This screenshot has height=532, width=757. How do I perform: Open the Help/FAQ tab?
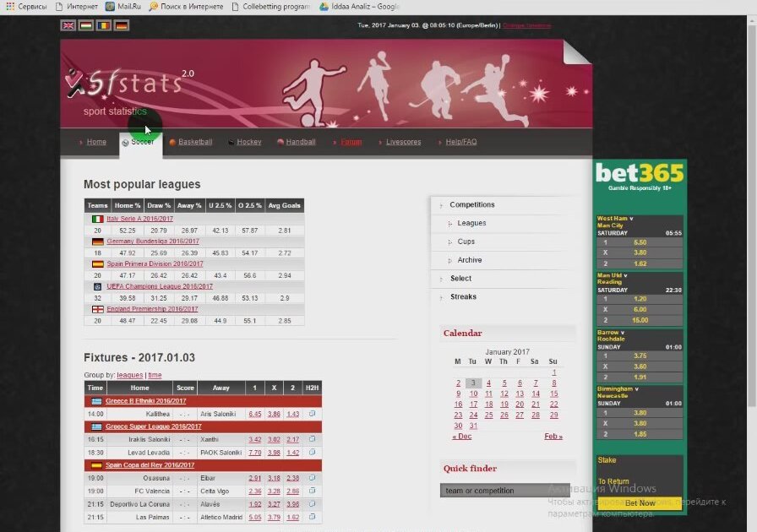click(x=461, y=142)
